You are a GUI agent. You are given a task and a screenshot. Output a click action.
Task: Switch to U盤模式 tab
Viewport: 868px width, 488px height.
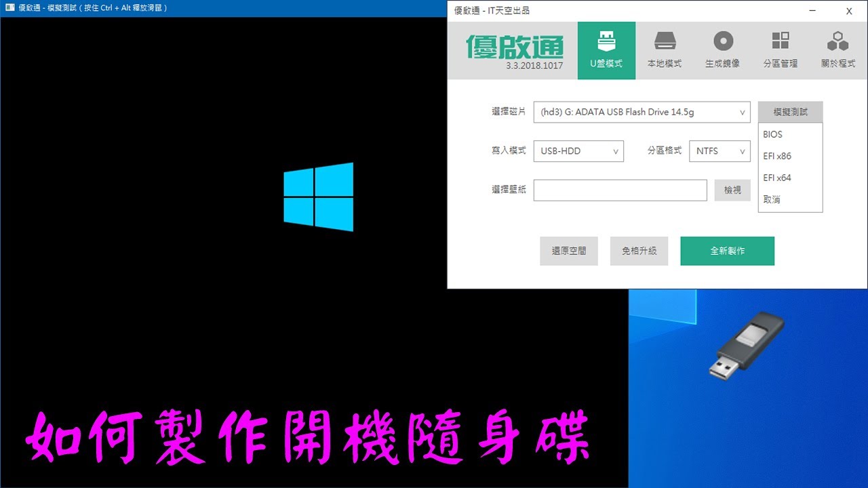(606, 50)
